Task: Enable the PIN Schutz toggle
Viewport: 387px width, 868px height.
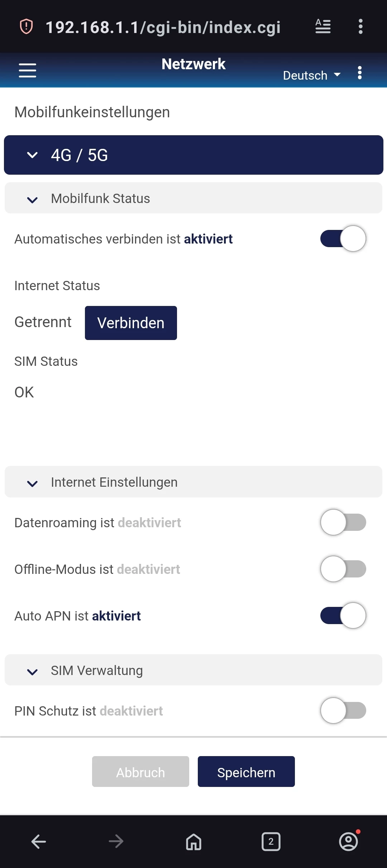Action: (x=343, y=711)
